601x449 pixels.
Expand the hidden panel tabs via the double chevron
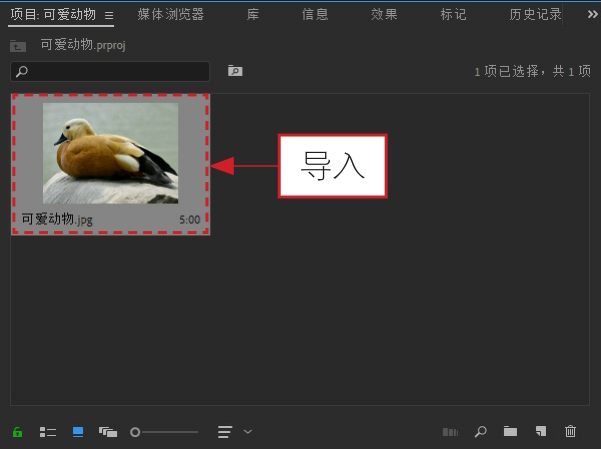coord(593,15)
